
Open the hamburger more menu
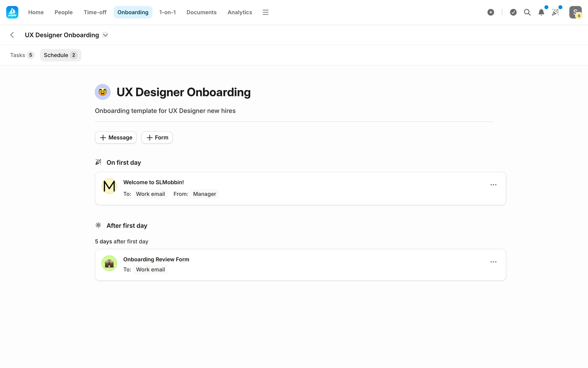266,12
